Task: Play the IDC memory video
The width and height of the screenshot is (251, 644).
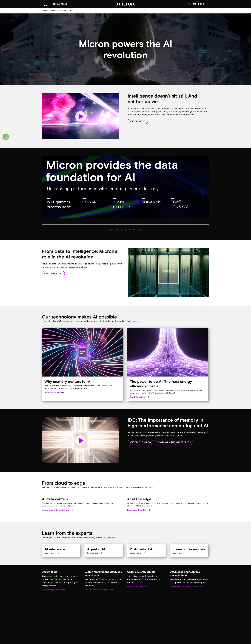Action: tap(81, 440)
